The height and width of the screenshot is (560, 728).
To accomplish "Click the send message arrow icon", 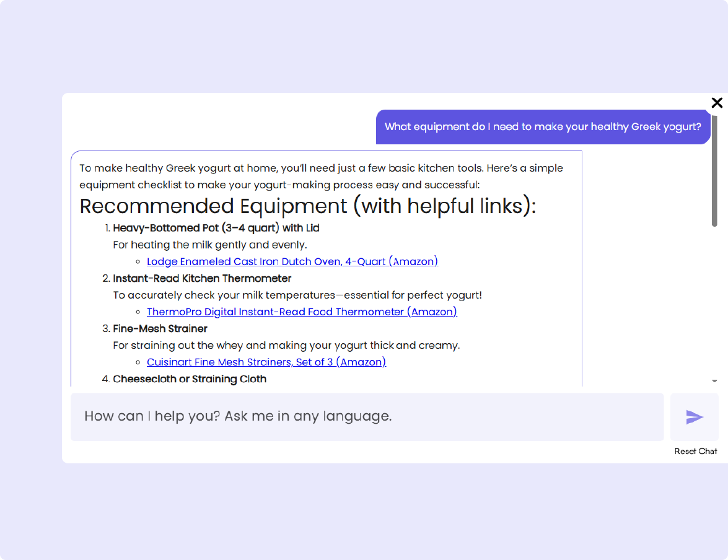I will click(x=694, y=417).
